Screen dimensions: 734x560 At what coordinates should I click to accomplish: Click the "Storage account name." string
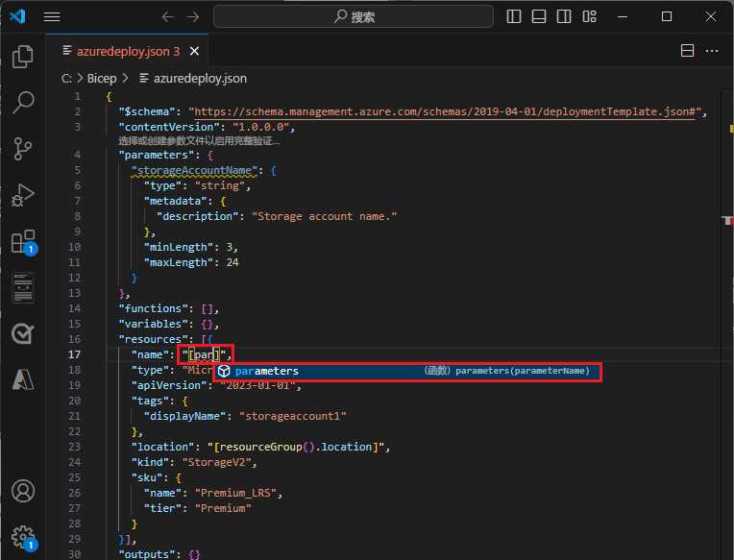[325, 217]
